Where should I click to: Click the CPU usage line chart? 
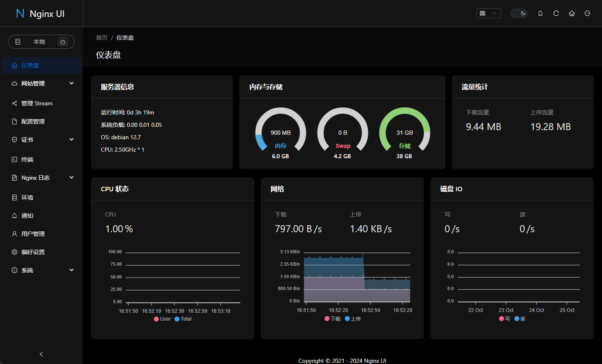point(183,277)
